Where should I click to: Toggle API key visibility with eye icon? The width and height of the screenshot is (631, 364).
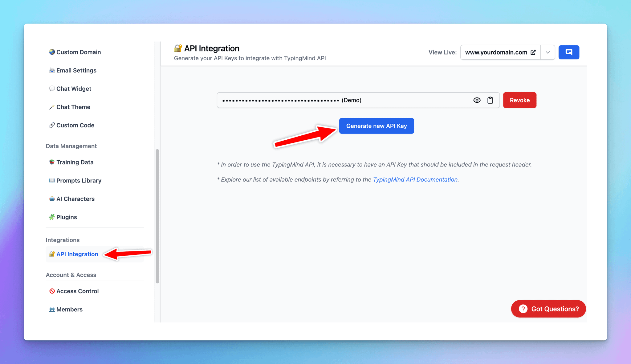point(477,100)
